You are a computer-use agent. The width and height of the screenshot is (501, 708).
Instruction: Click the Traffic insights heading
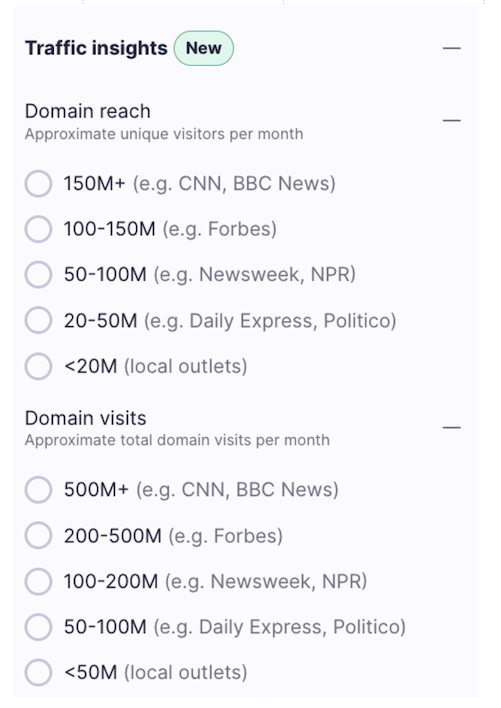pos(96,48)
